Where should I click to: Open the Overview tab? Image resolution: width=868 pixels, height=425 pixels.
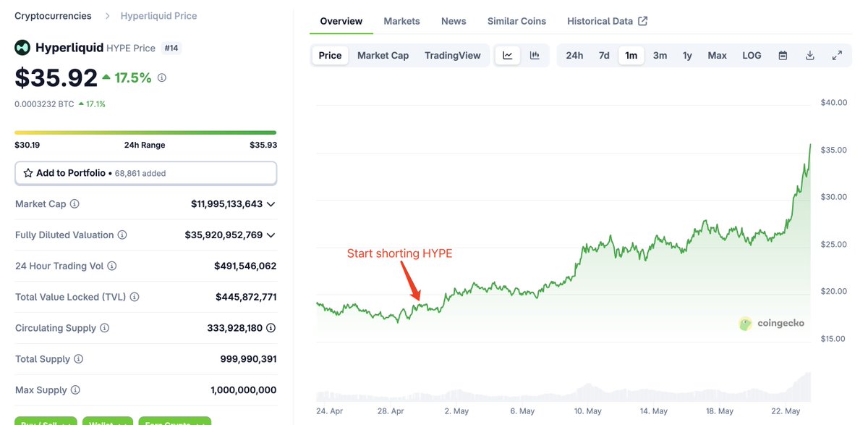(x=341, y=21)
